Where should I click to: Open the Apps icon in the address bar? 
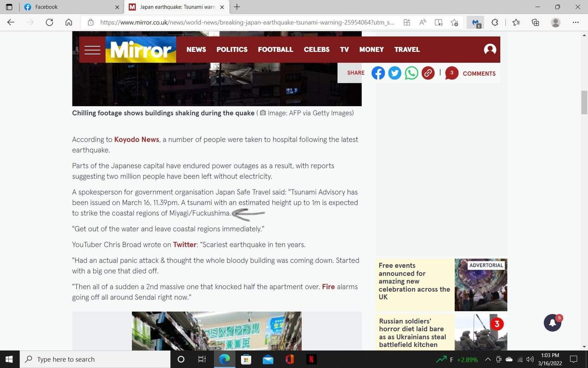coord(407,22)
